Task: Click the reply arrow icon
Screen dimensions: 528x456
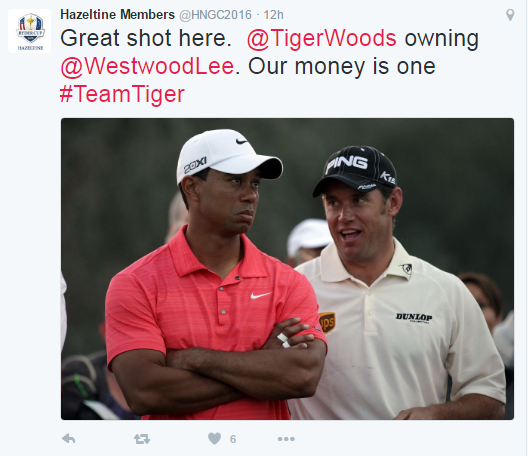Action: coord(69,438)
